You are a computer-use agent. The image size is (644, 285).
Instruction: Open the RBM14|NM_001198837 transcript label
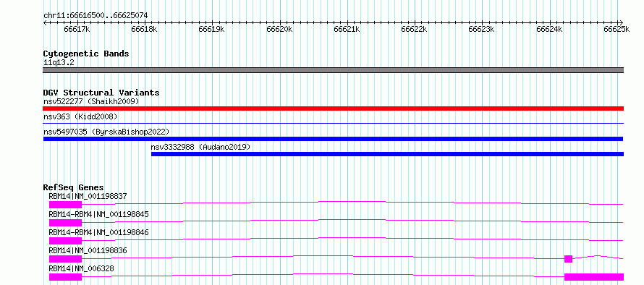88,196
